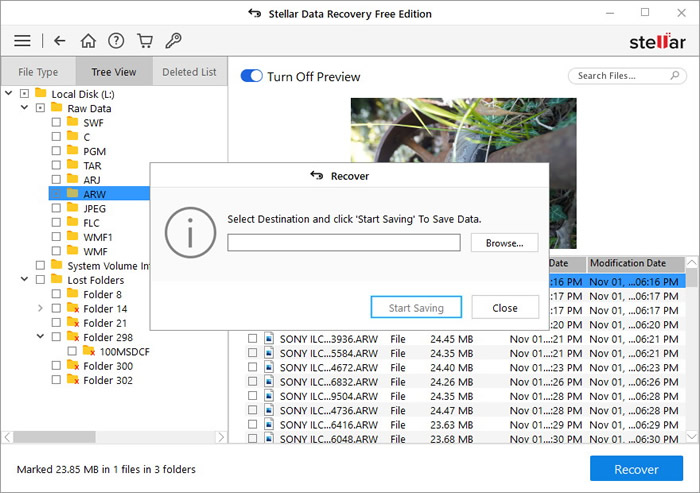Image resolution: width=700 pixels, height=493 pixels.
Task: Switch to the File Type tab
Action: tap(38, 72)
